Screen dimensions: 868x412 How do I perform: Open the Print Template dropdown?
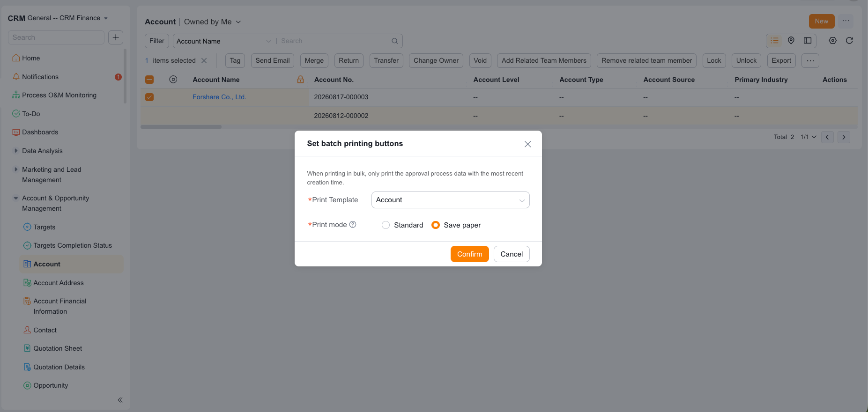450,200
